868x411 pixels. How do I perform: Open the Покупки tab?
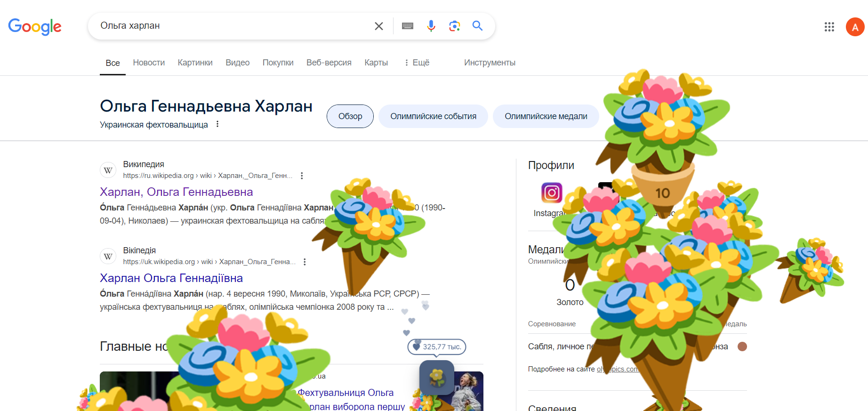pos(278,63)
